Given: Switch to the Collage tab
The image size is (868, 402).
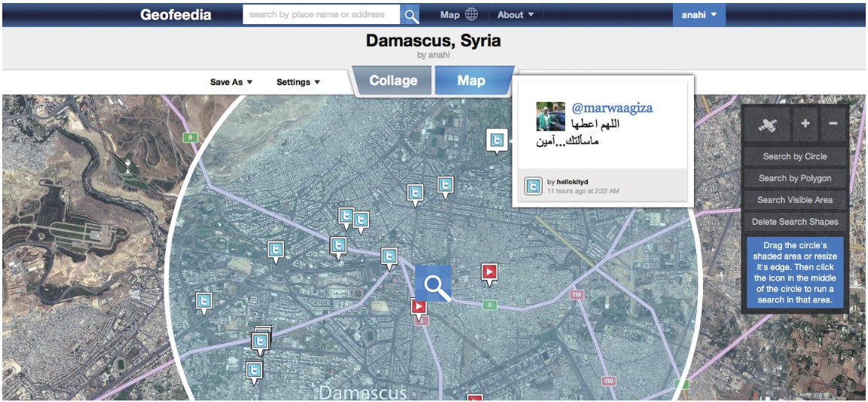Looking at the screenshot, I should [393, 81].
